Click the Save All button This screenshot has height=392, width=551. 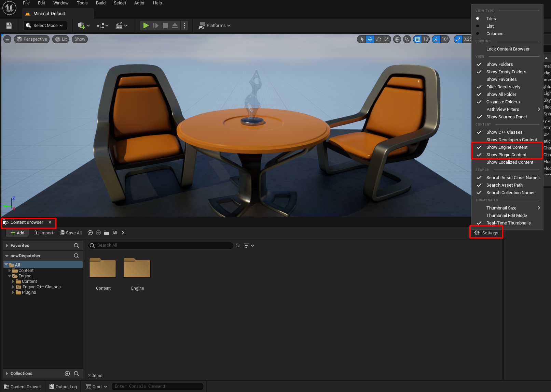[x=71, y=233]
